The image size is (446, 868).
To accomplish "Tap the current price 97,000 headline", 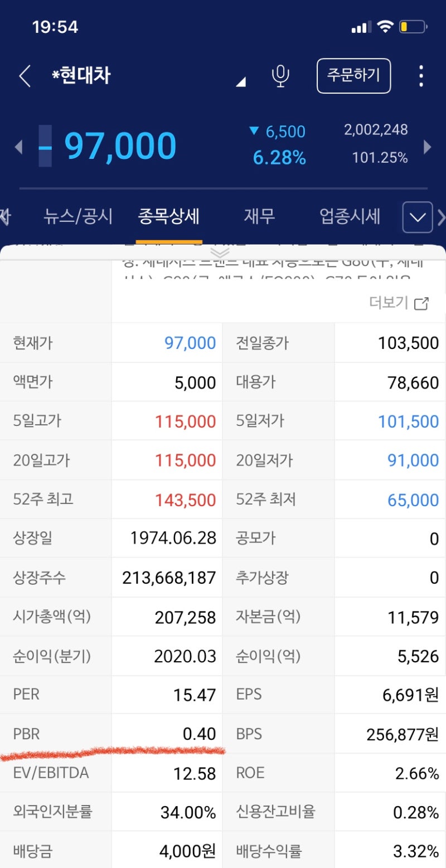I will click(x=120, y=146).
